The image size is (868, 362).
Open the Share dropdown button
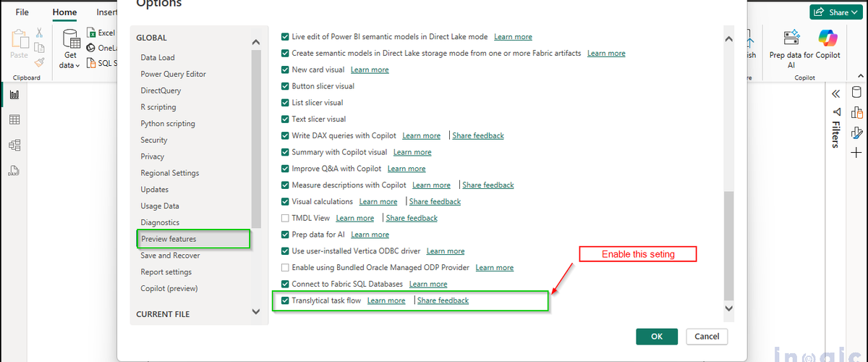(836, 12)
